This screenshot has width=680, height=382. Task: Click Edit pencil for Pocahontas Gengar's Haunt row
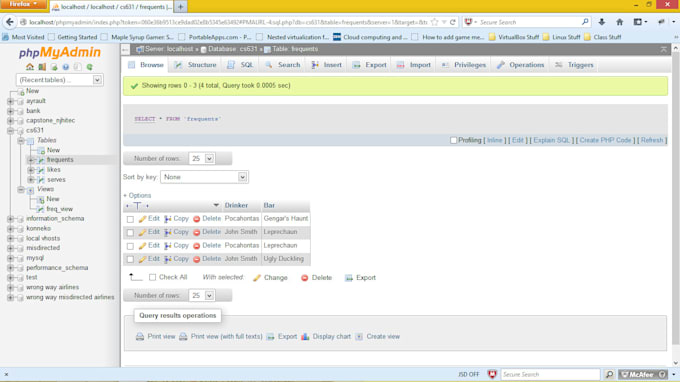click(x=142, y=219)
